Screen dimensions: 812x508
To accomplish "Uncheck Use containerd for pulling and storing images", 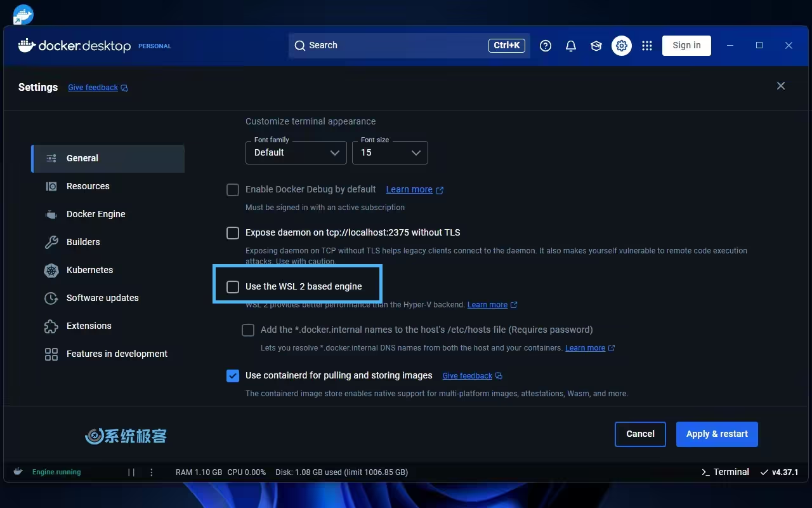I will coord(233,376).
